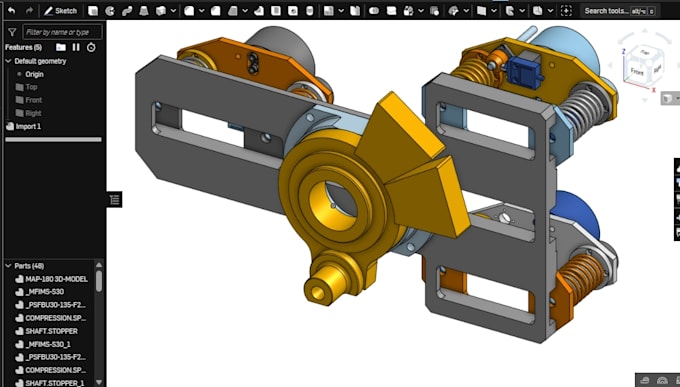The width and height of the screenshot is (680, 387).
Task: Open the Transform tool dropdown
Action: coord(421,11)
